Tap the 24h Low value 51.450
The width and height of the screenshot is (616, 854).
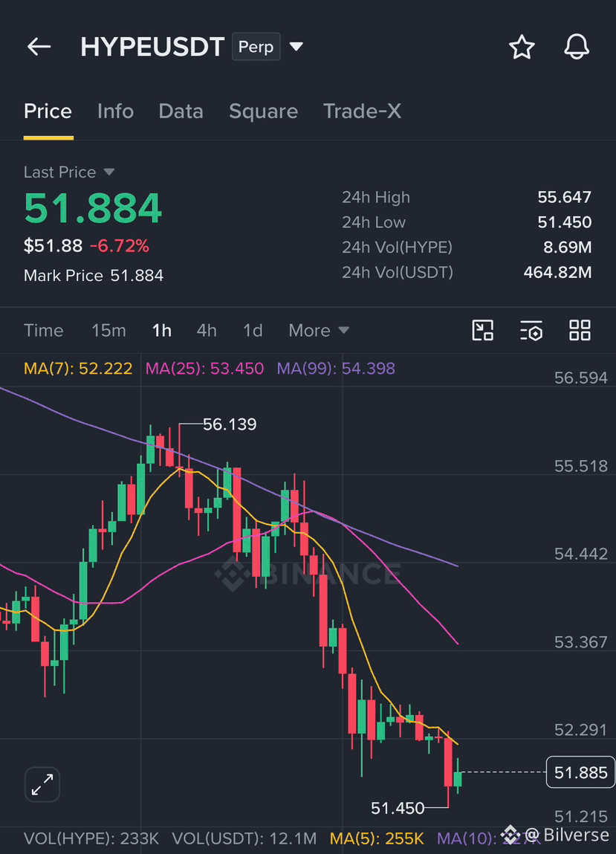coord(564,222)
